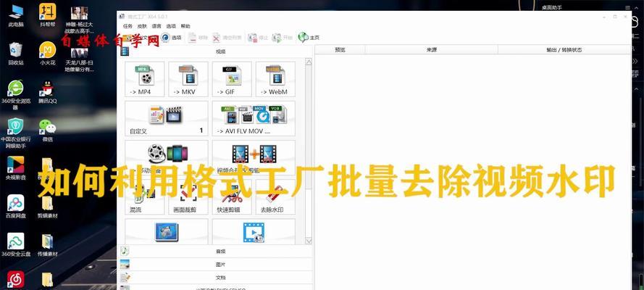Image resolution: width=644 pixels, height=290 pixels.
Task: Select the 腾讯QQ desktop shortcut
Action: click(48, 92)
